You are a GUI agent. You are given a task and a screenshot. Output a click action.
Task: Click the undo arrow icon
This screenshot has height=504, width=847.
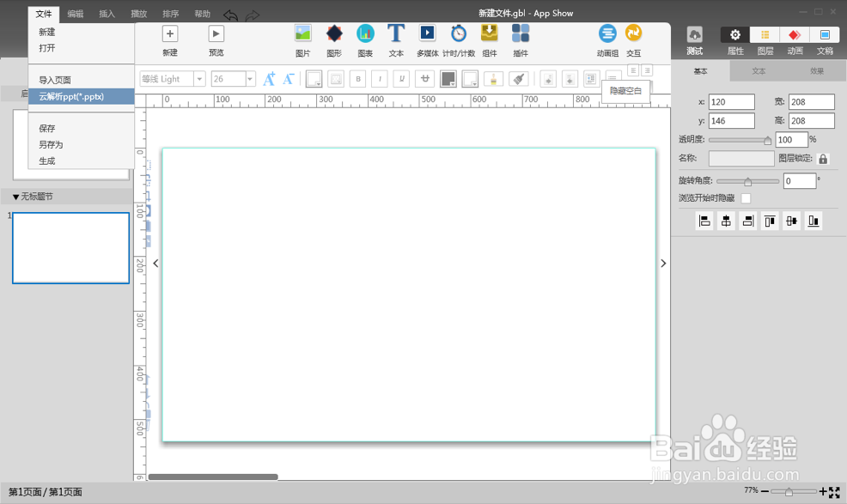pyautogui.click(x=231, y=15)
